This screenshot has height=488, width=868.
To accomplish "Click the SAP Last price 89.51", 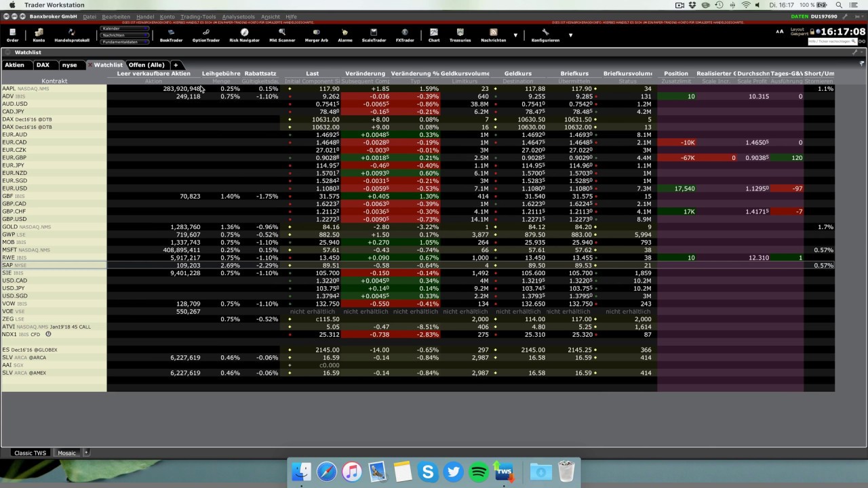I will [x=330, y=265].
